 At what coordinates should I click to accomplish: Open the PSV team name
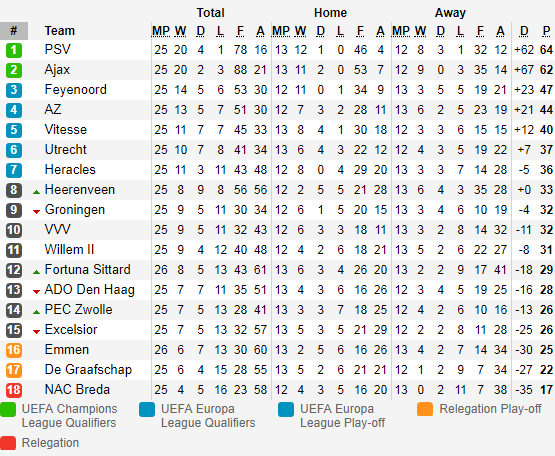pyautogui.click(x=57, y=49)
